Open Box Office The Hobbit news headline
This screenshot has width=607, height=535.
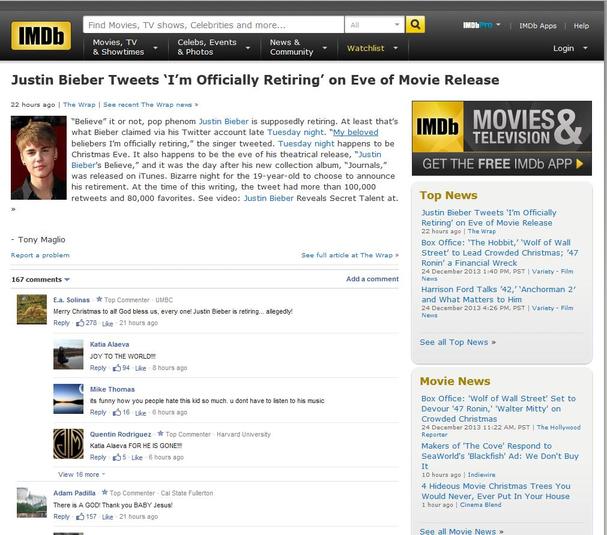(x=499, y=253)
